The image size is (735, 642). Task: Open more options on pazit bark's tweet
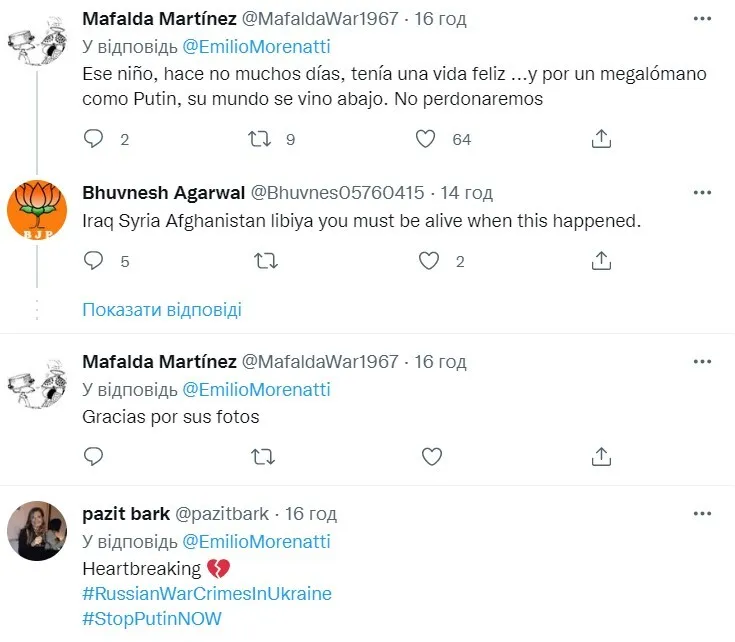[x=702, y=514]
